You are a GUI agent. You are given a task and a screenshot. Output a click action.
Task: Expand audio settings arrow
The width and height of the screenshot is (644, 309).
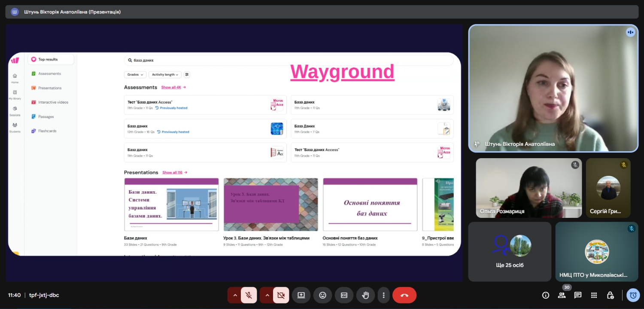click(235, 295)
